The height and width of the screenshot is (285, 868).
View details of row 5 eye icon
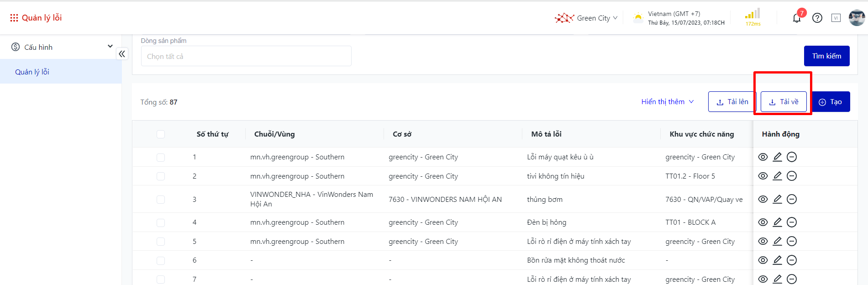(x=763, y=241)
